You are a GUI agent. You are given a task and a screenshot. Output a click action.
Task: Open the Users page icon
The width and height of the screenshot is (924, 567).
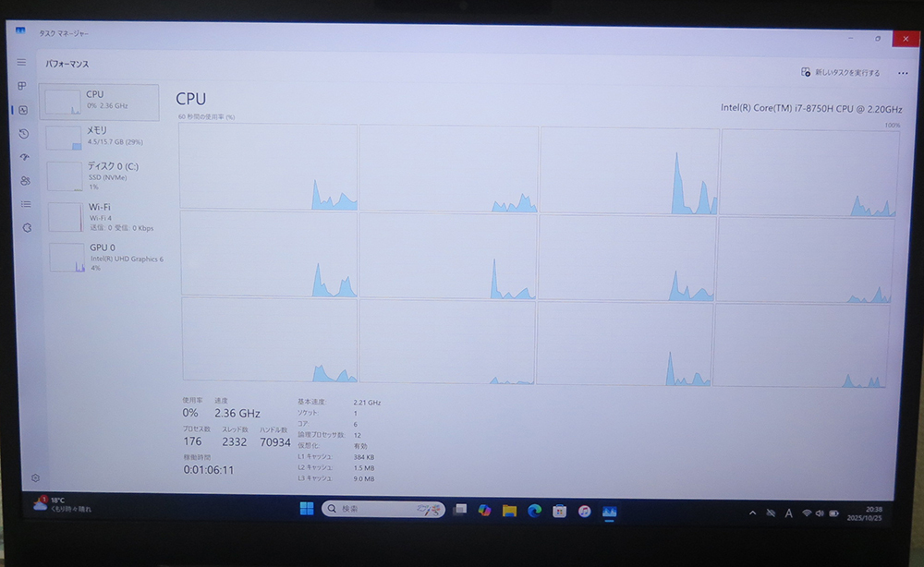coord(25,181)
